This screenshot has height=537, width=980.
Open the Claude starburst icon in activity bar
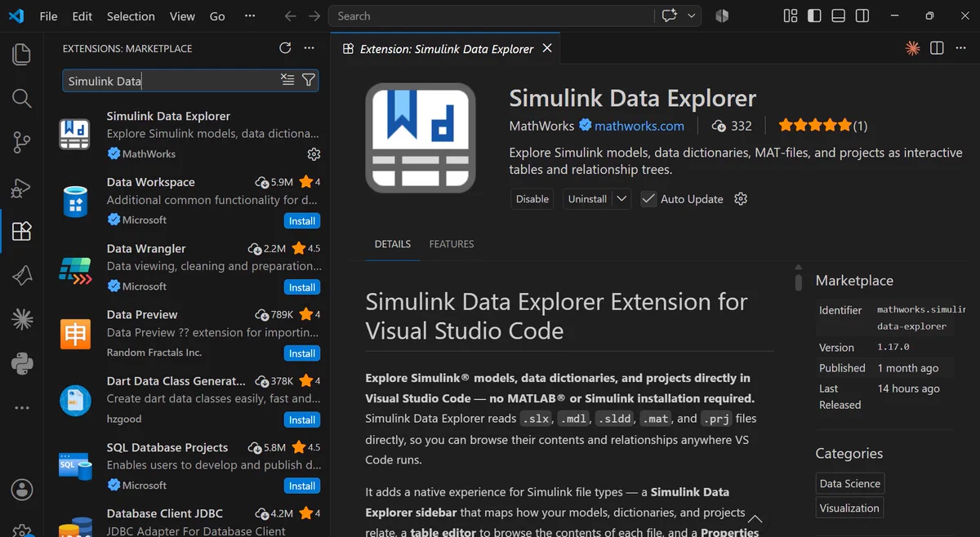tap(22, 319)
